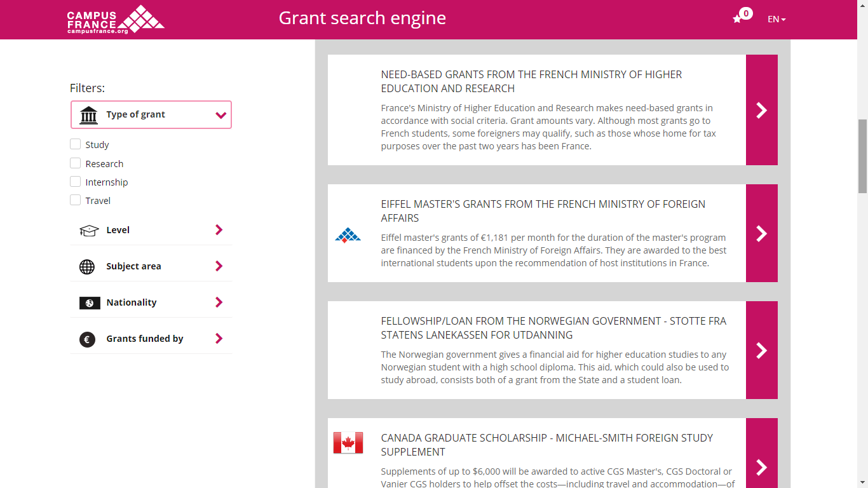
Task: Click the Filters: heading text
Action: coord(87,88)
